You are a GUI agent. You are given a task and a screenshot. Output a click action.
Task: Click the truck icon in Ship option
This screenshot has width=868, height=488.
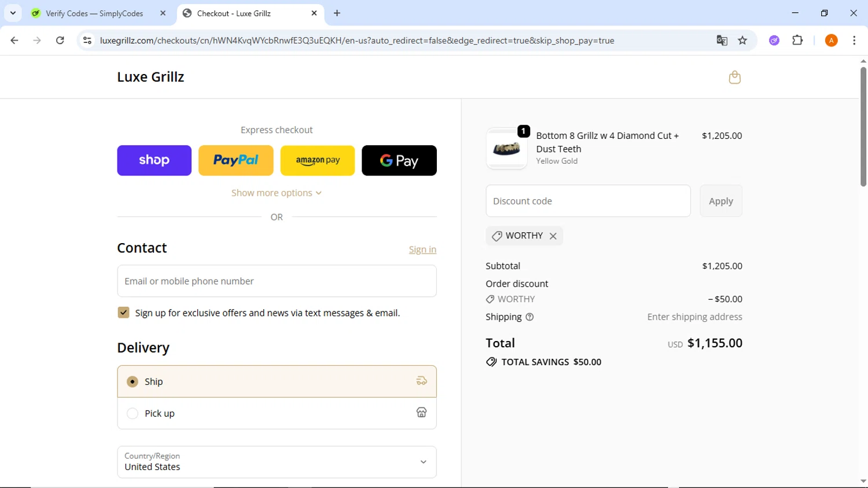421,381
